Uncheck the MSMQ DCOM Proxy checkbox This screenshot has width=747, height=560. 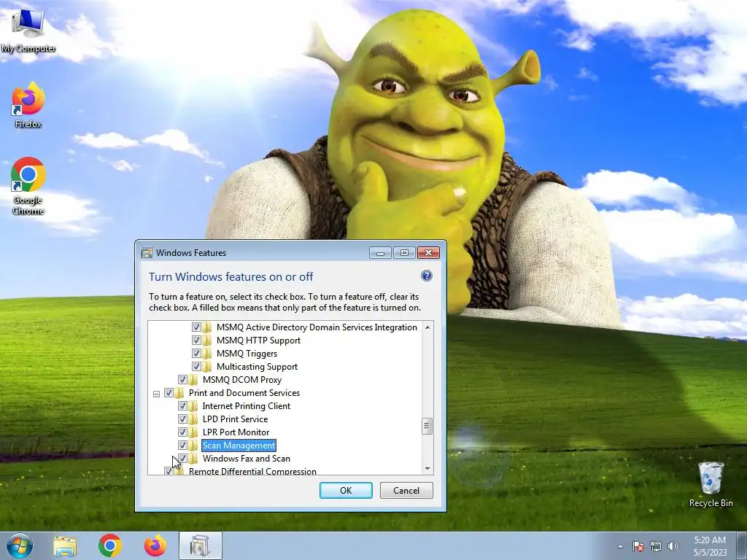(182, 379)
